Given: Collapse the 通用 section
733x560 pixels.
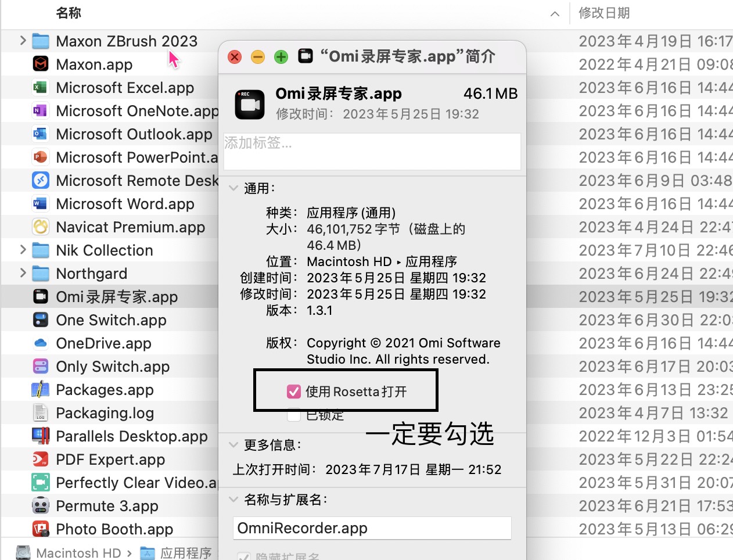Looking at the screenshot, I should 234,188.
